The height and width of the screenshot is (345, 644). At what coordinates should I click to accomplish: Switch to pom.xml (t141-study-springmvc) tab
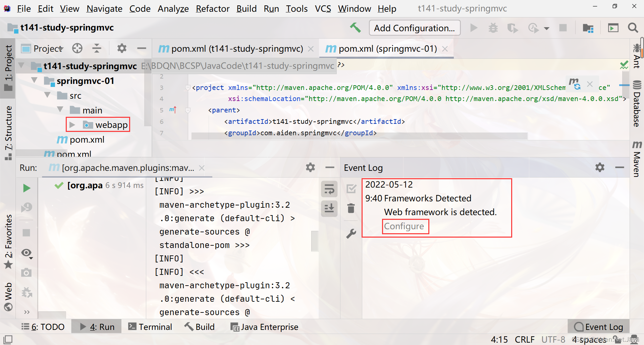236,49
